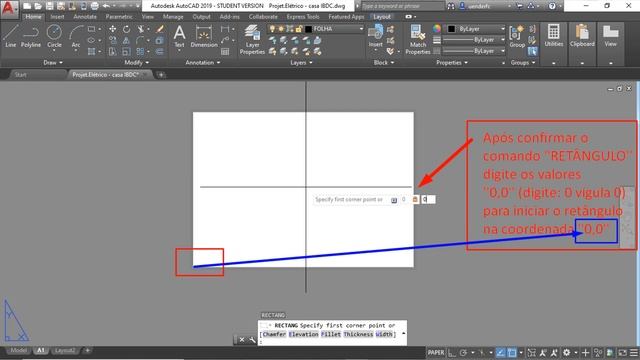Open the View panel
The width and height of the screenshot is (640, 360).
click(x=611, y=36)
